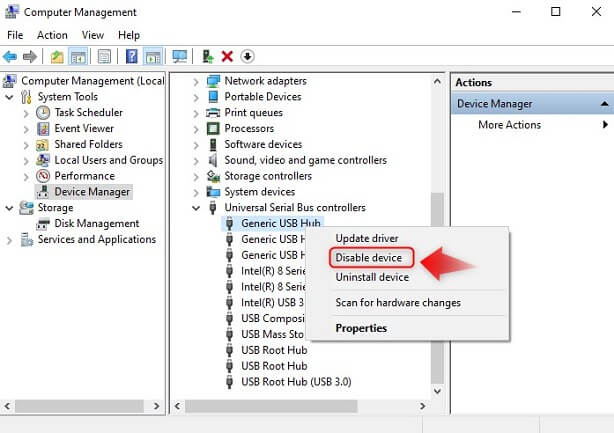The height and width of the screenshot is (433, 614).
Task: Expand the Processors category
Action: 196,129
